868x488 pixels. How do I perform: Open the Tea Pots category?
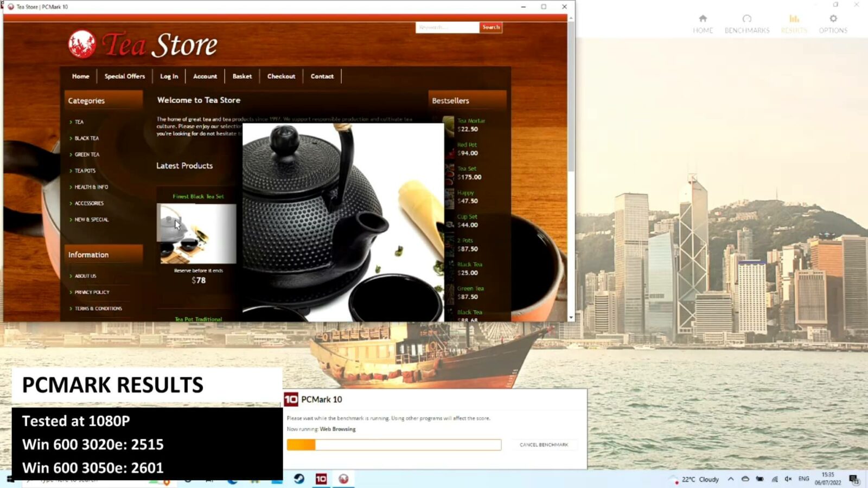coord(85,171)
